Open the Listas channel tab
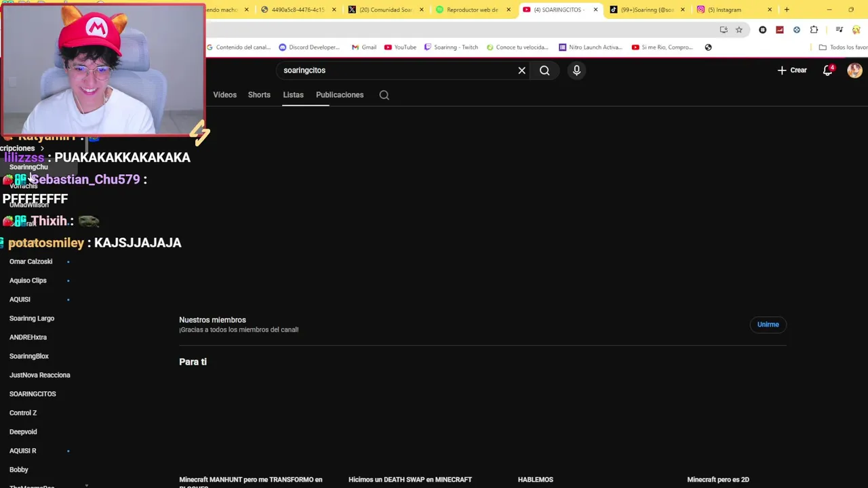Screen dimensions: 868x488 coord(293,95)
